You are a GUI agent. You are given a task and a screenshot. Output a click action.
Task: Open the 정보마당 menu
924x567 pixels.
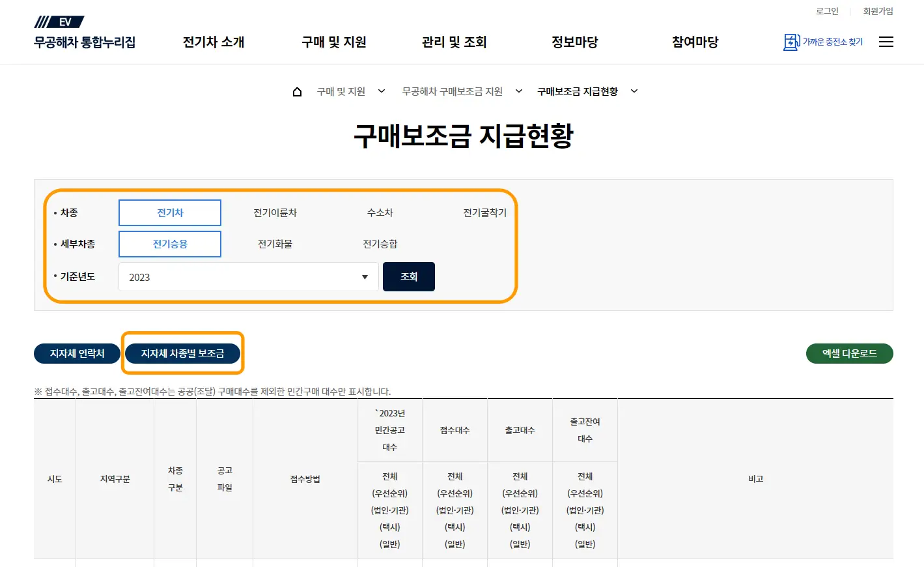coord(575,42)
